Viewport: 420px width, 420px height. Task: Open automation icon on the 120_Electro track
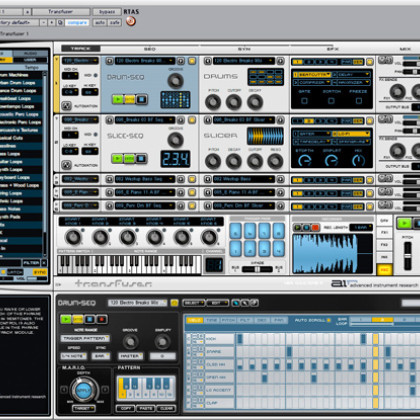coord(66,106)
